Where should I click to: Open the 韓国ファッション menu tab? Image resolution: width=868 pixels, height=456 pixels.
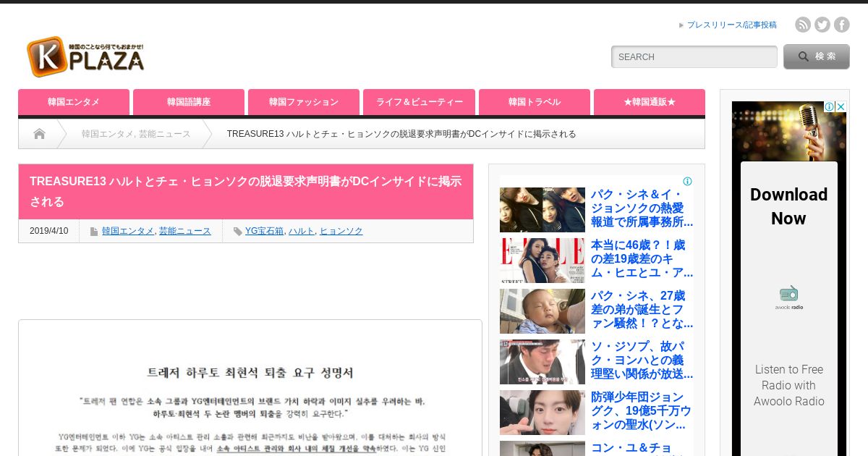coord(304,102)
